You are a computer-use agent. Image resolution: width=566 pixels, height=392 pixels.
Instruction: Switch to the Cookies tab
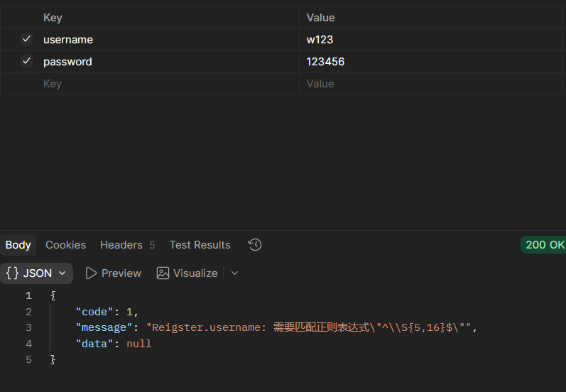click(x=66, y=245)
